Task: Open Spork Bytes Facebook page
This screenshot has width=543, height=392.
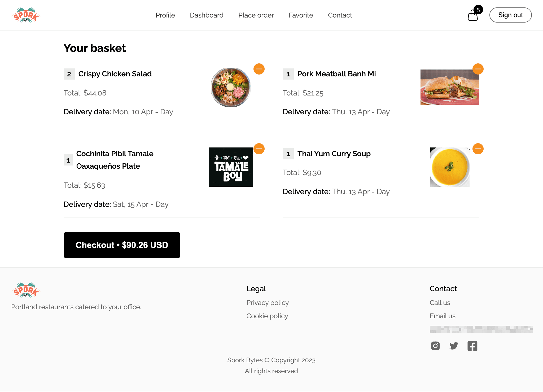Action: coord(472,346)
